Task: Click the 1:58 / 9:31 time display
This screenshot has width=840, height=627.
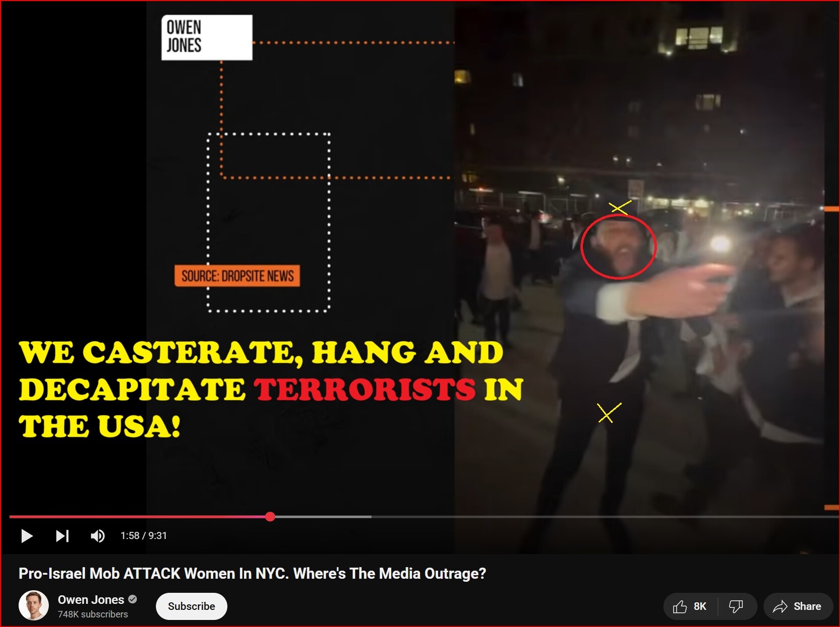Action: (x=144, y=536)
